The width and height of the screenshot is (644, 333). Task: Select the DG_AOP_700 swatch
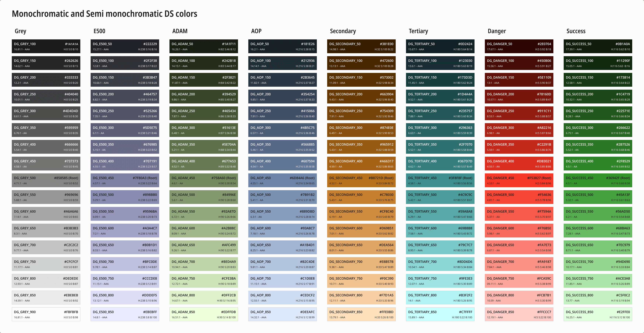(283, 264)
